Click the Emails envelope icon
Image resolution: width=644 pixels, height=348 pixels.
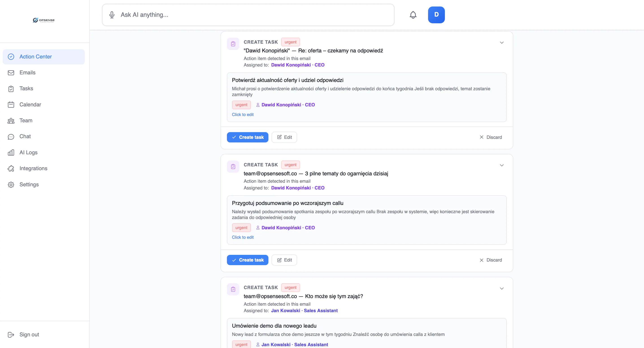pos(11,73)
